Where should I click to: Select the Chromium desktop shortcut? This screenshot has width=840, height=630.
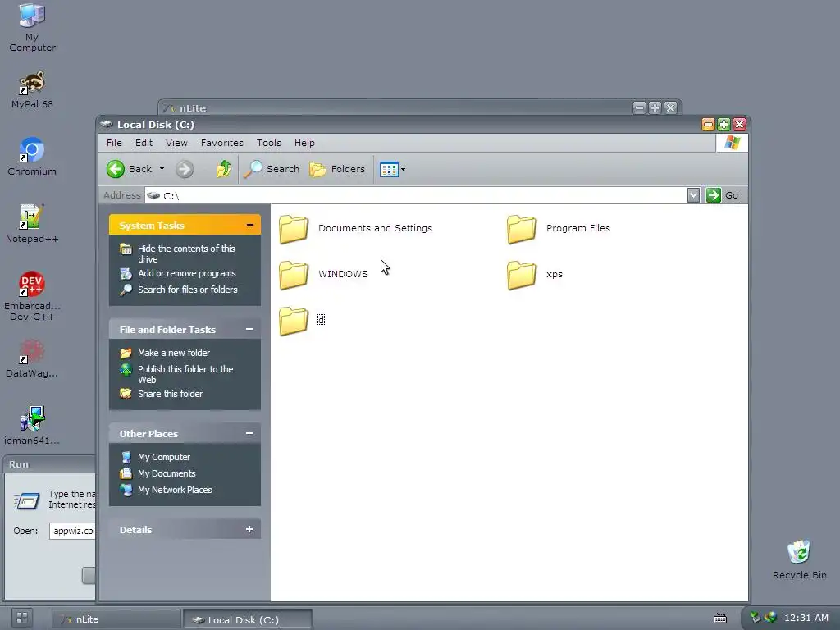[32, 157]
